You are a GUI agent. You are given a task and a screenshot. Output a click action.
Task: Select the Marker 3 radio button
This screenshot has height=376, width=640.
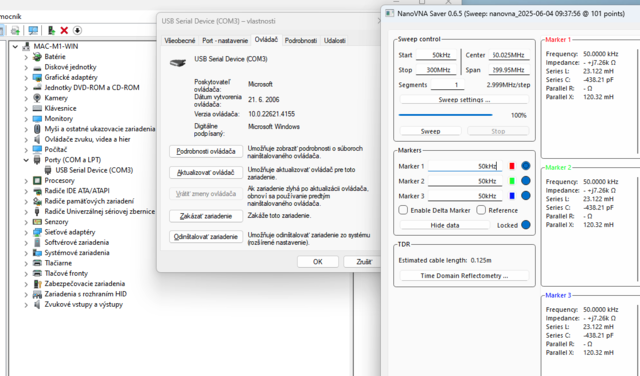click(x=526, y=196)
